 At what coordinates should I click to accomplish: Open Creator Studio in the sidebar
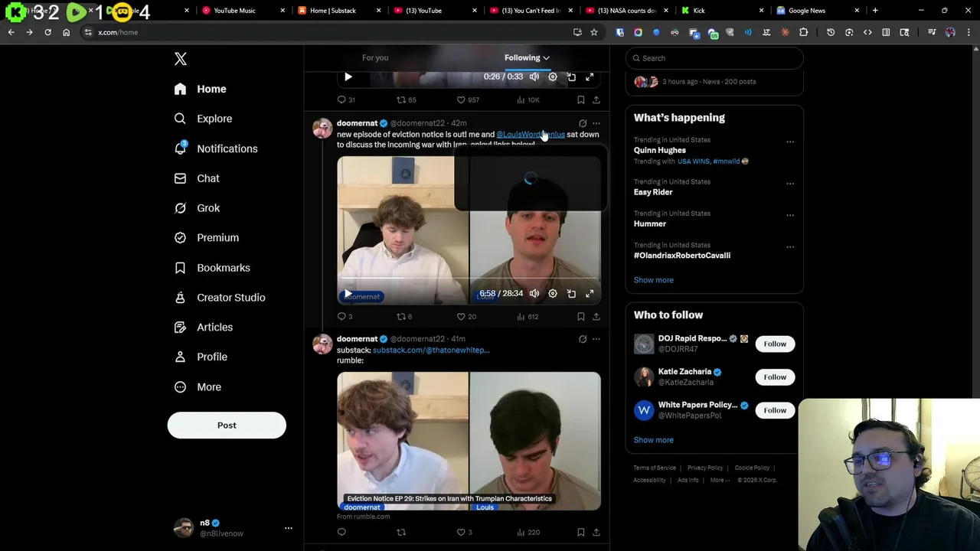point(219,298)
